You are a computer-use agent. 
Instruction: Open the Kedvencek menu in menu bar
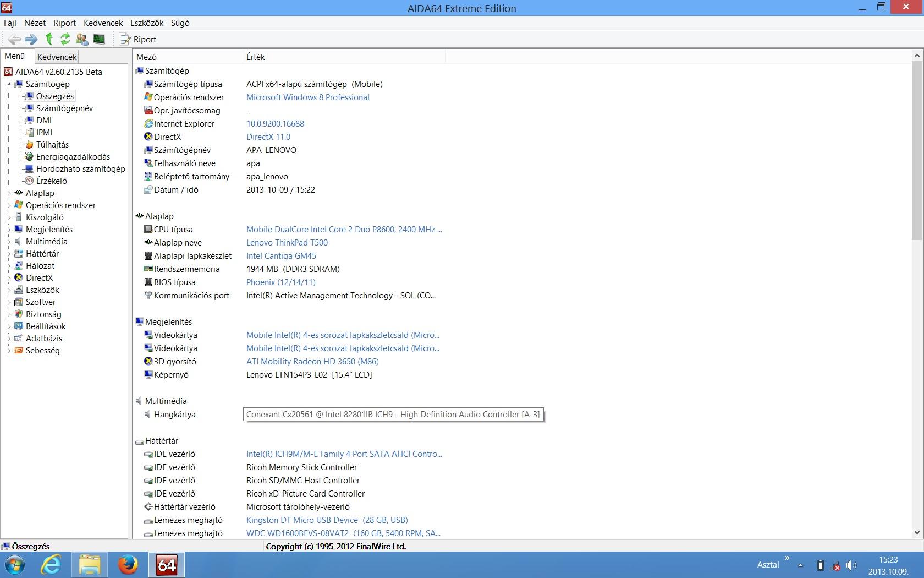[x=103, y=23]
